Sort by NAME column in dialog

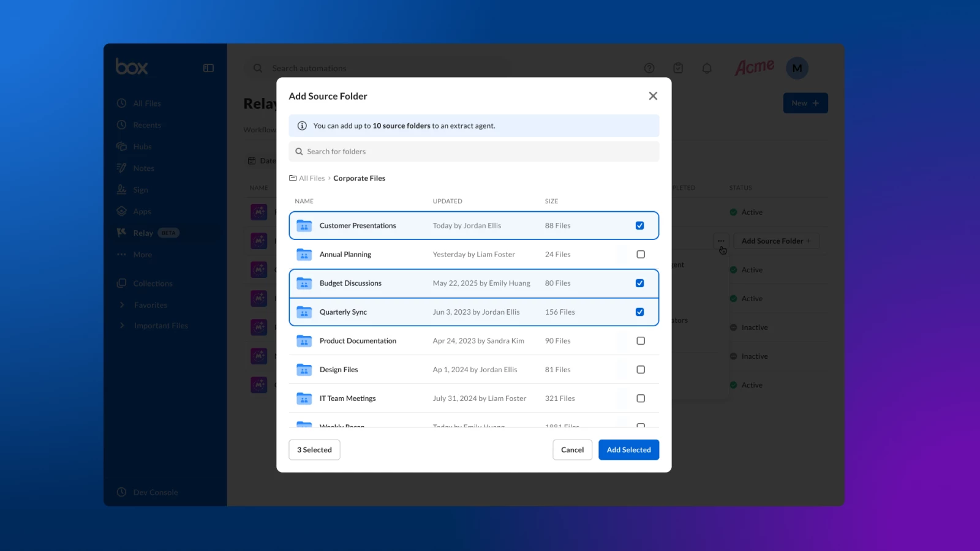point(304,201)
